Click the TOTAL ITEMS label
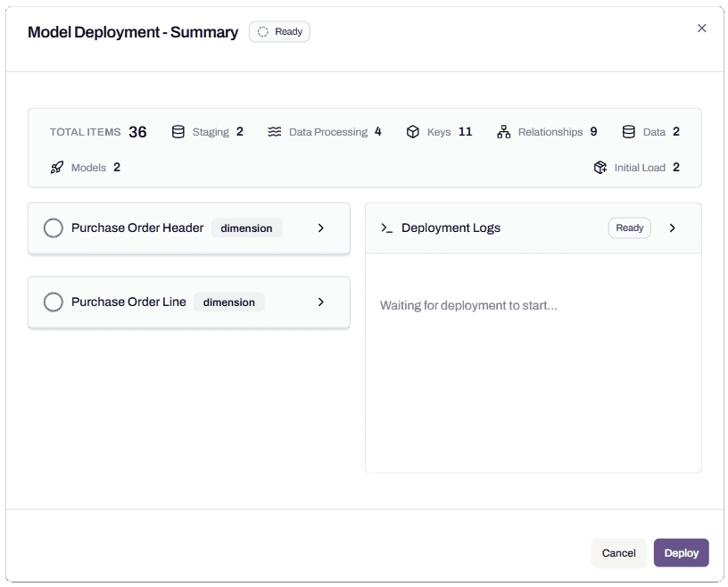 coord(85,132)
